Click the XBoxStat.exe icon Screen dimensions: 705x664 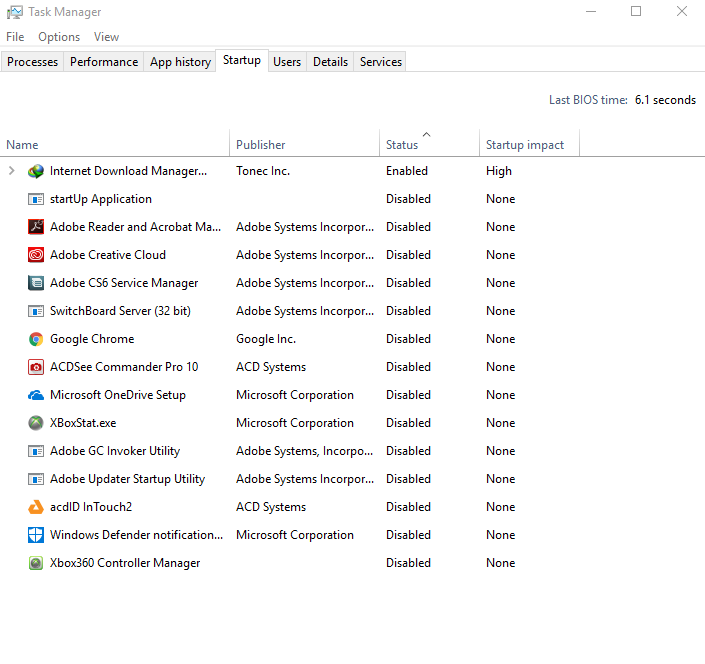(36, 423)
